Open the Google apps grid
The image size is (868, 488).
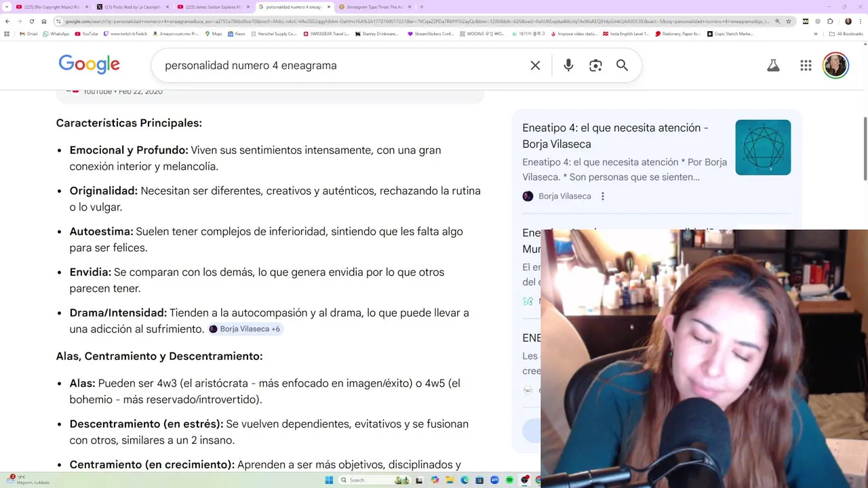pos(806,66)
